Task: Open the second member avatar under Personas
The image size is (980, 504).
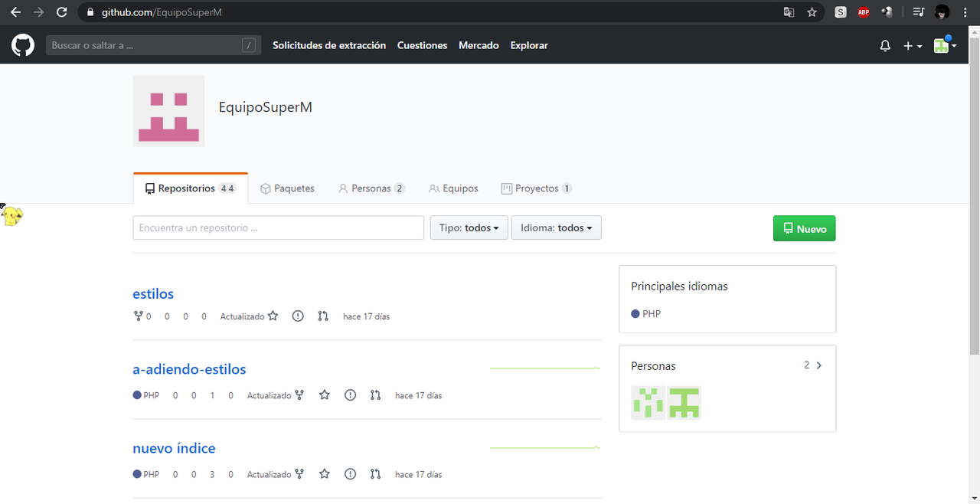Action: [x=684, y=403]
